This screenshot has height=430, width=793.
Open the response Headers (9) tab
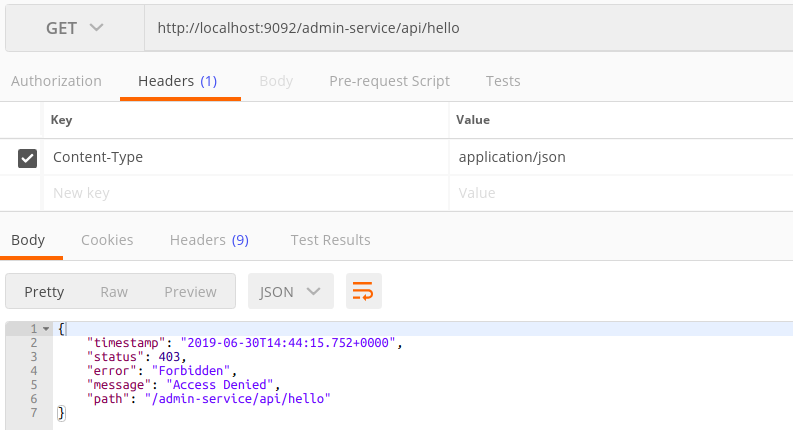click(209, 240)
